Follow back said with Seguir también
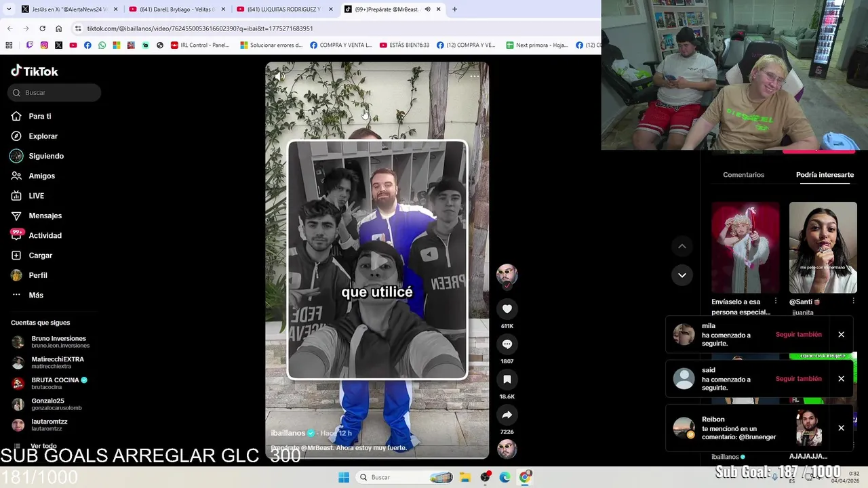Image resolution: width=868 pixels, height=488 pixels. pyautogui.click(x=798, y=379)
